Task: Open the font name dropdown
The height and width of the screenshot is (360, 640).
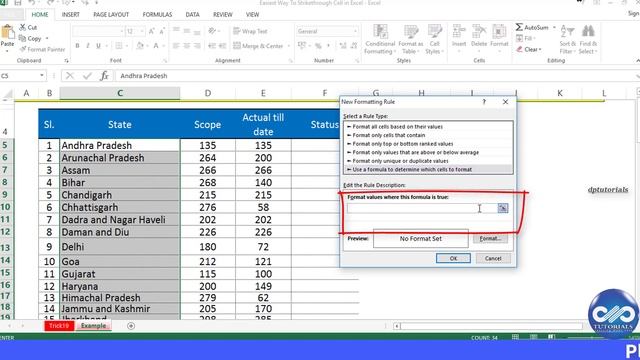Action: click(121, 31)
